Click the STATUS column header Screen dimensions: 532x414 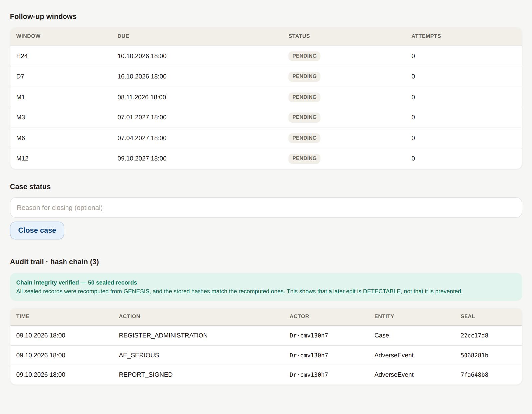point(299,36)
